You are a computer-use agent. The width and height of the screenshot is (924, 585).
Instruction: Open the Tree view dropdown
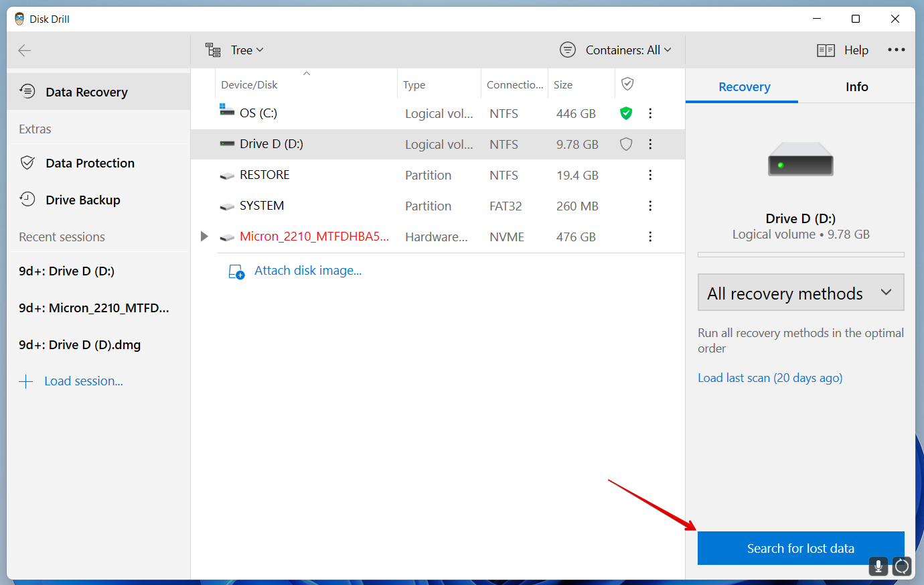(247, 50)
